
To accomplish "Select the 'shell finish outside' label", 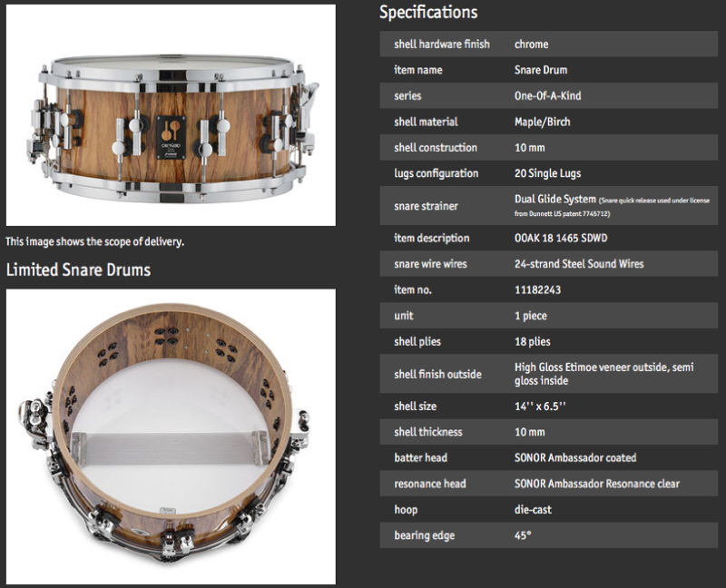I will click(x=438, y=374).
